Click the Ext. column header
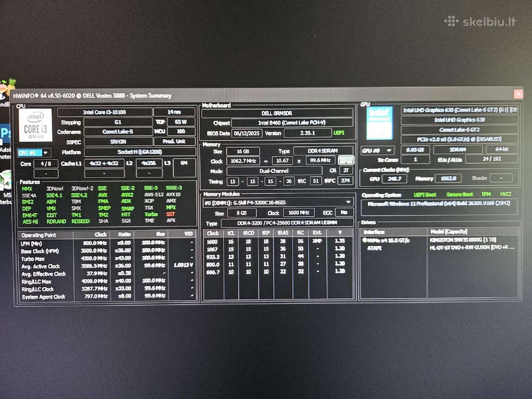Image resolution: width=532 pixels, height=399 pixels. (317, 233)
